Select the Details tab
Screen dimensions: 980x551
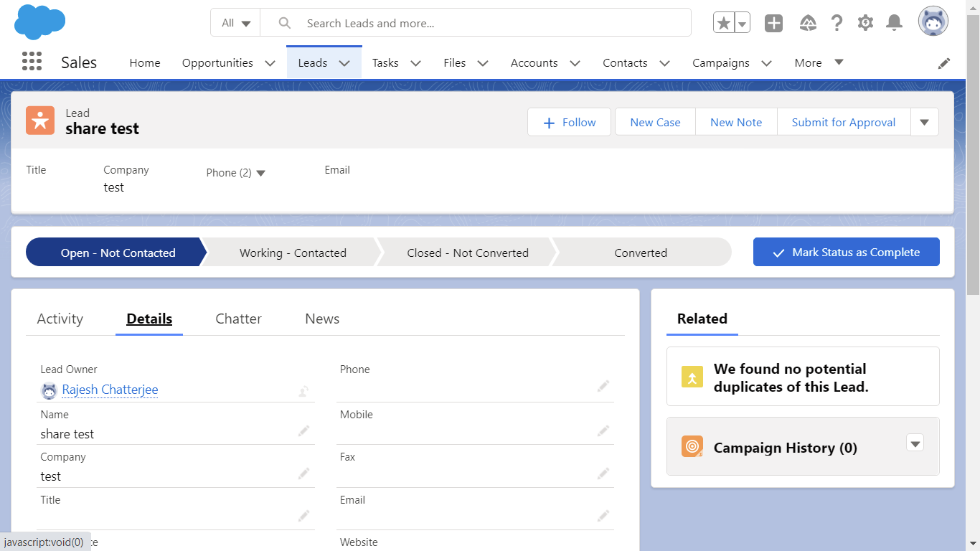click(149, 319)
